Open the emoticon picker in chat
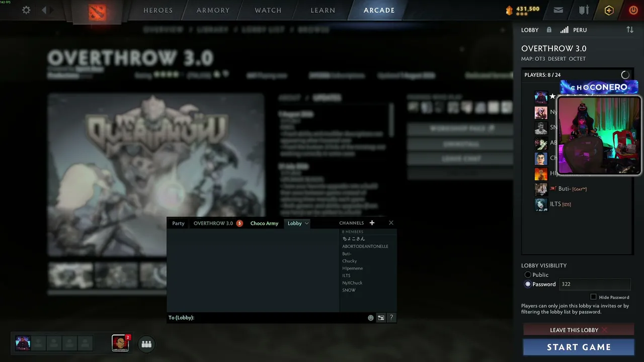Viewport: 644px width, 362px height. [371, 318]
